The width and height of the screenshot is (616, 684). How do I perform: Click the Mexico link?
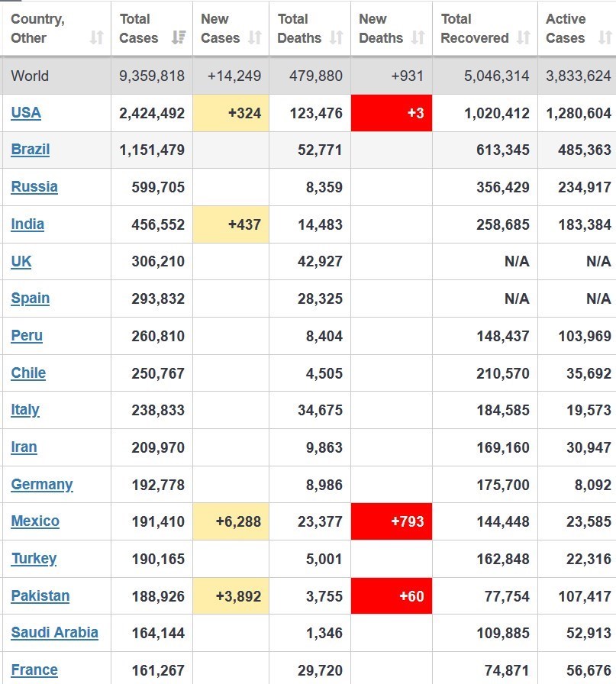(x=35, y=521)
